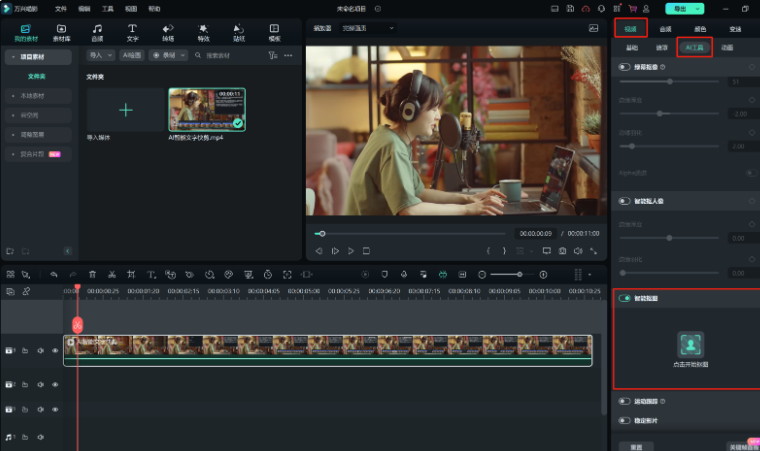Click the delete trash icon in timeline toolbar

(92, 274)
